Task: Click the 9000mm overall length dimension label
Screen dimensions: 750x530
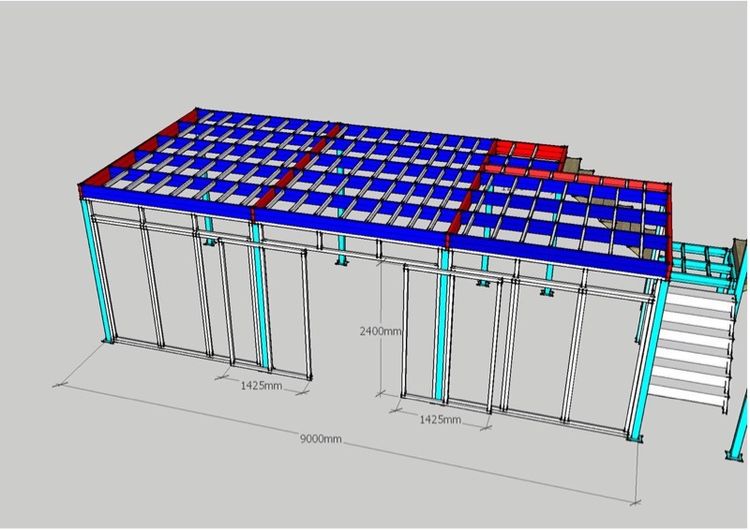Action: (x=320, y=439)
